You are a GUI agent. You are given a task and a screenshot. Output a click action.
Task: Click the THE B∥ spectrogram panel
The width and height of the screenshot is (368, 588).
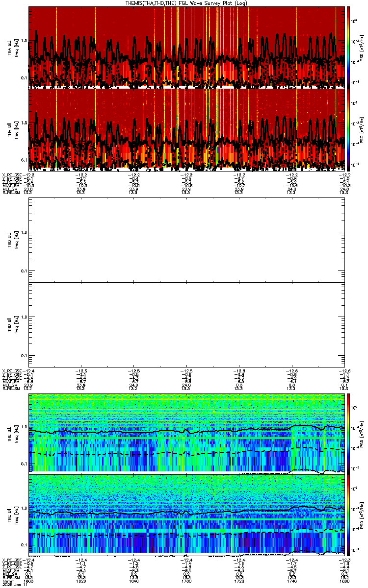coord(186,514)
